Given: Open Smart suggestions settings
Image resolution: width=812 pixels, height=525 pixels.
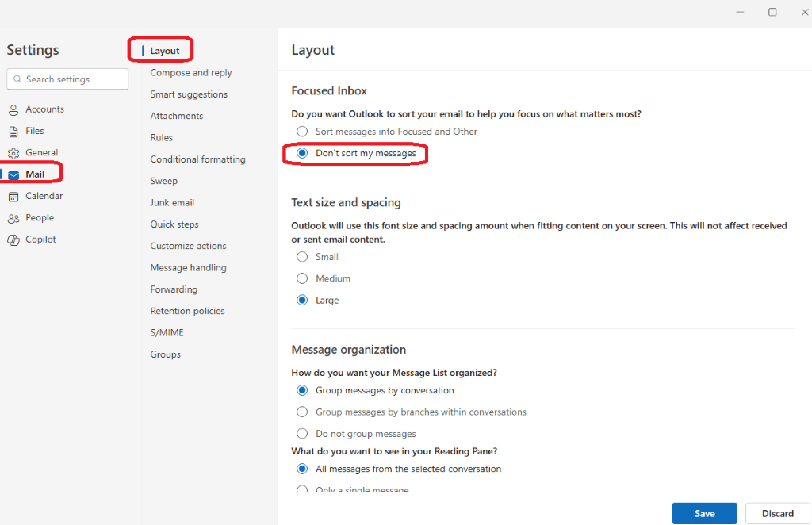Looking at the screenshot, I should click(x=189, y=94).
